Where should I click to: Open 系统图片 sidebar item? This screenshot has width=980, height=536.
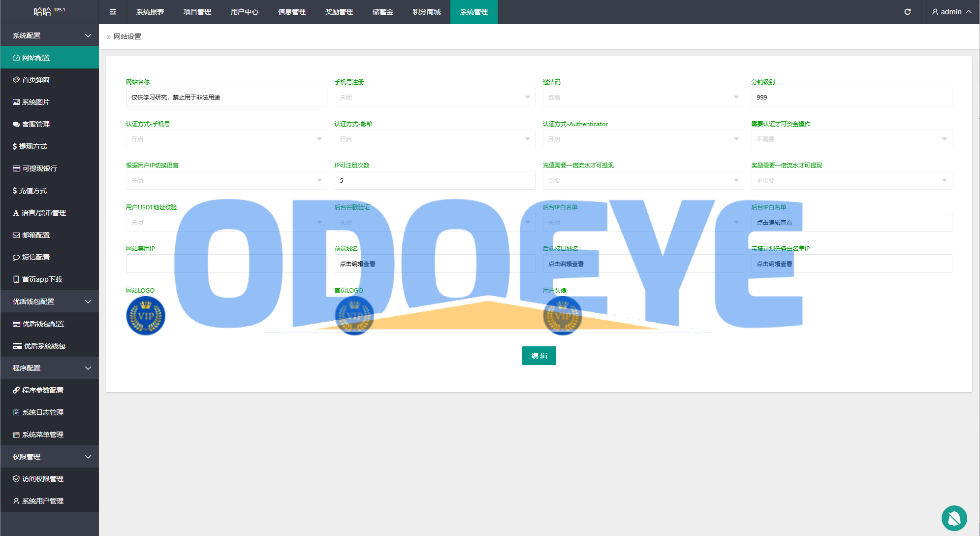point(36,102)
